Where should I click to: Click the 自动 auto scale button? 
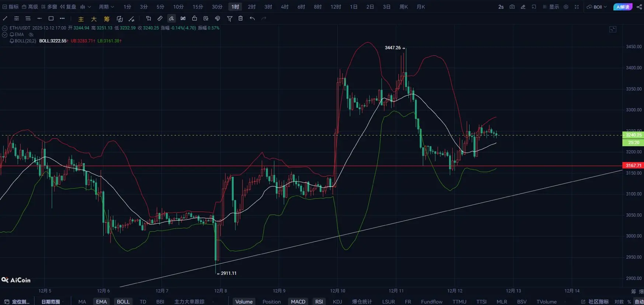(x=639, y=301)
